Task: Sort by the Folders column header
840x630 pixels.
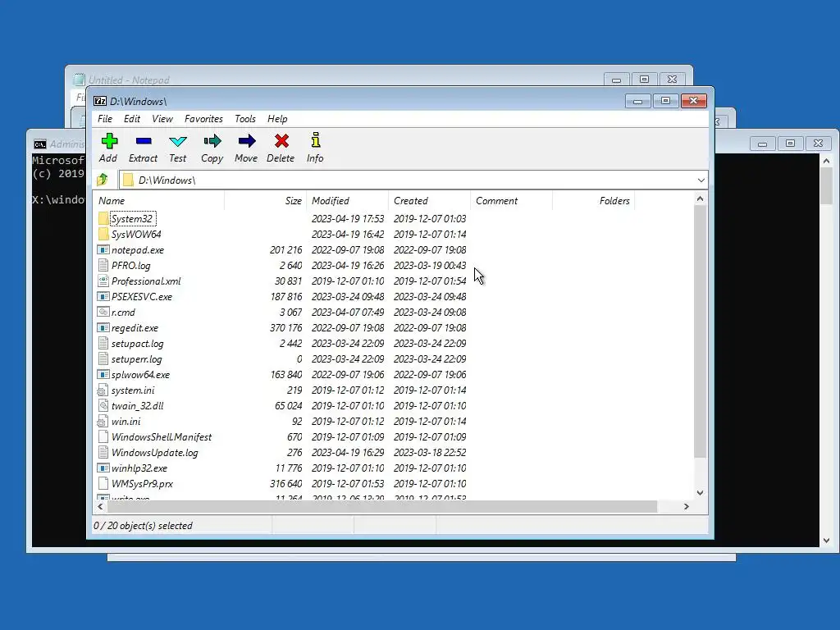Action: click(x=594, y=201)
